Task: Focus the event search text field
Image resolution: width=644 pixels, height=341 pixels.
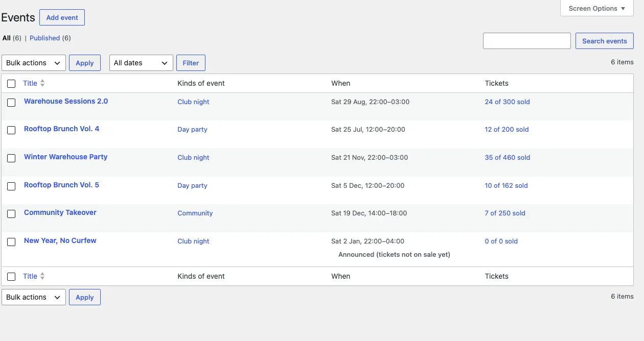Action: point(527,41)
